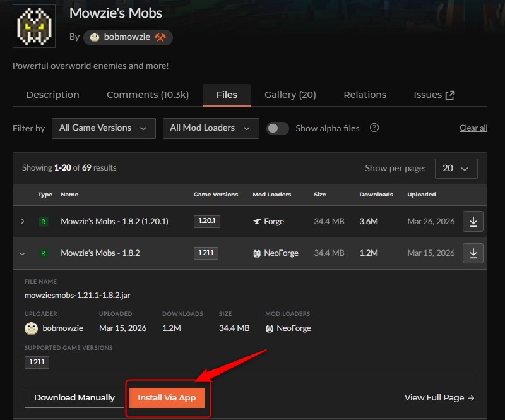Image resolution: width=505 pixels, height=420 pixels.
Task: Click 1.21.1 tag under Supported Game Versions
Action: (37, 362)
